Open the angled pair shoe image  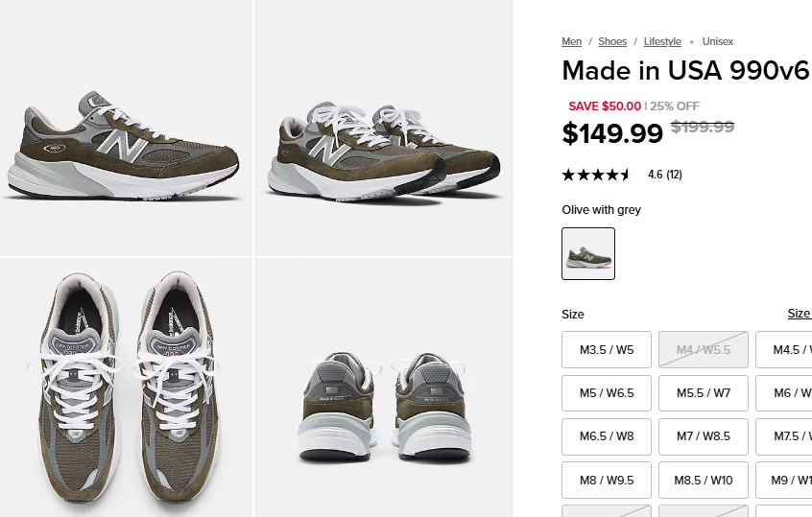[x=384, y=128]
